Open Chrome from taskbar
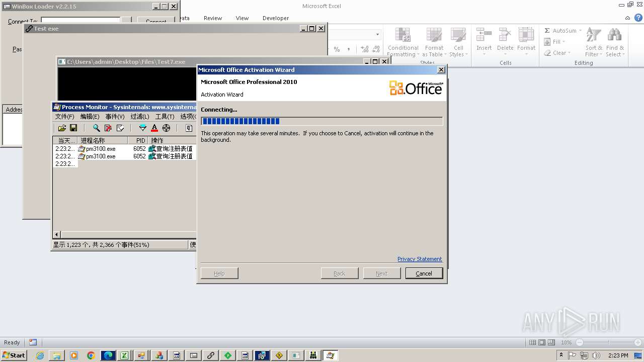This screenshot has width=644, height=362. (x=91, y=355)
